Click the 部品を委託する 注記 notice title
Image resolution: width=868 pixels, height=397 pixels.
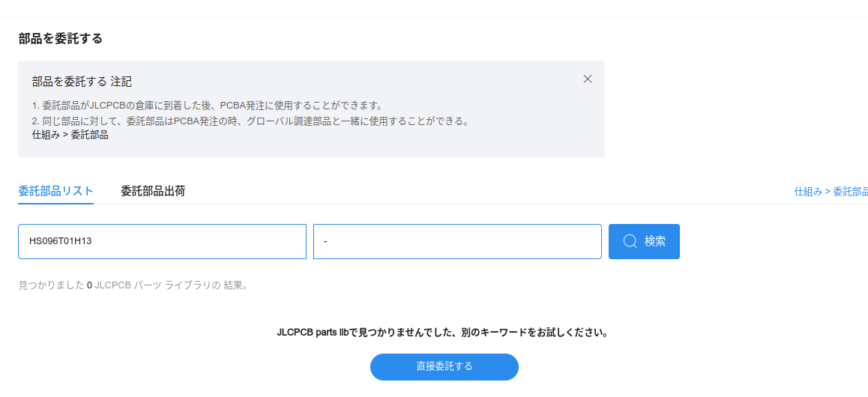point(82,82)
